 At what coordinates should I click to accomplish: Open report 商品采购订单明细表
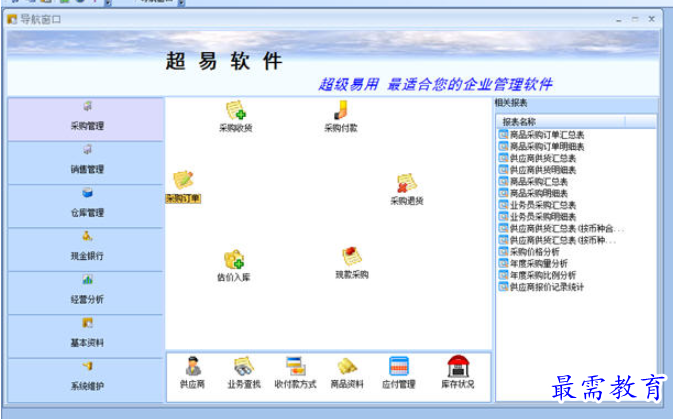(542, 146)
